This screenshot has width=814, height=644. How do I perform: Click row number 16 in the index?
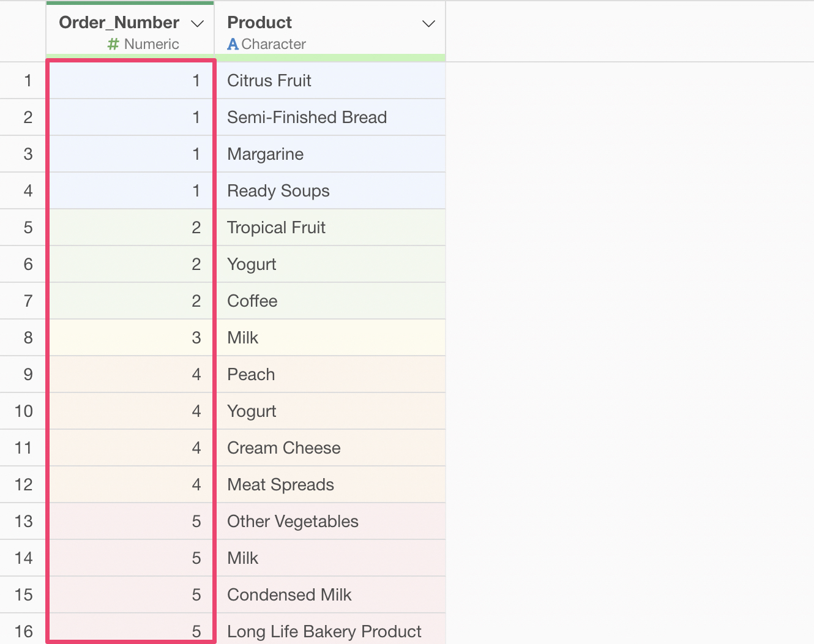click(24, 631)
